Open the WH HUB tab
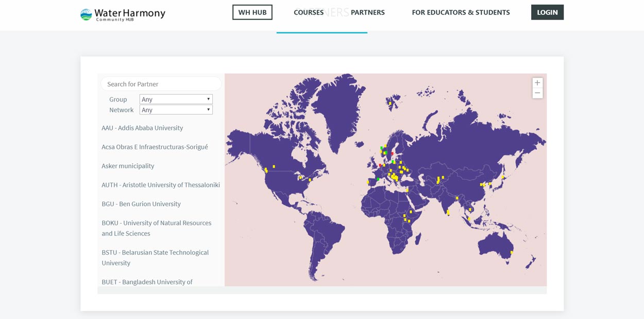This screenshot has width=644, height=319. tap(252, 12)
